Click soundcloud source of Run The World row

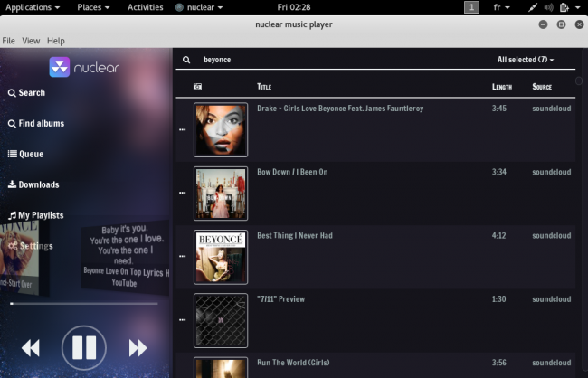click(x=552, y=363)
